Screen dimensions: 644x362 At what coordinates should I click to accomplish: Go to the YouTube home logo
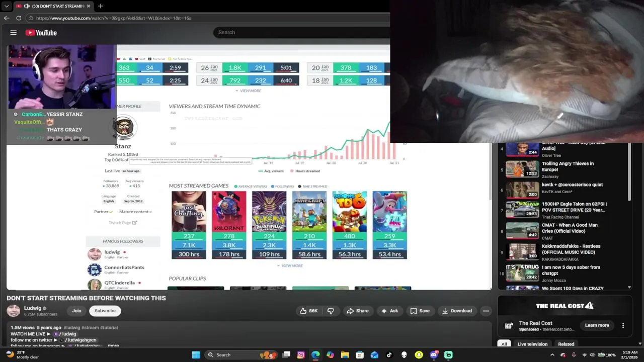pyautogui.click(x=41, y=33)
